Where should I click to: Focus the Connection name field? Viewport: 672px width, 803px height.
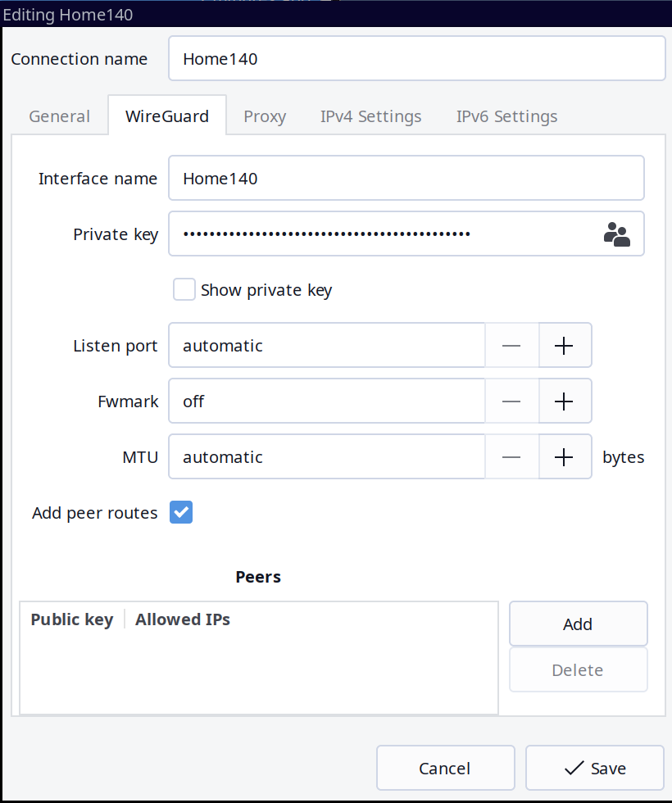point(416,59)
